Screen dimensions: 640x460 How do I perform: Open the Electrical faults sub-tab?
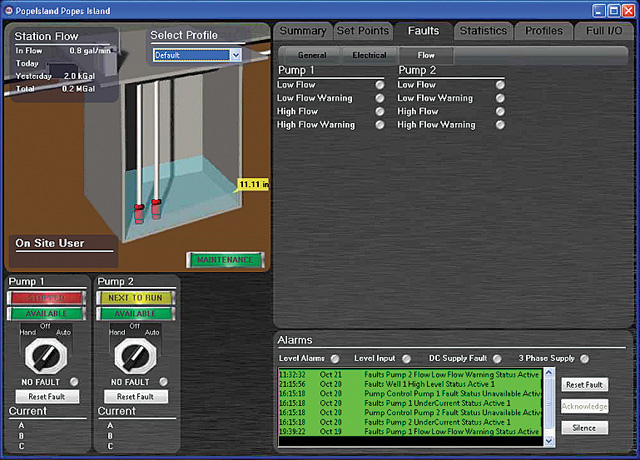[x=369, y=55]
